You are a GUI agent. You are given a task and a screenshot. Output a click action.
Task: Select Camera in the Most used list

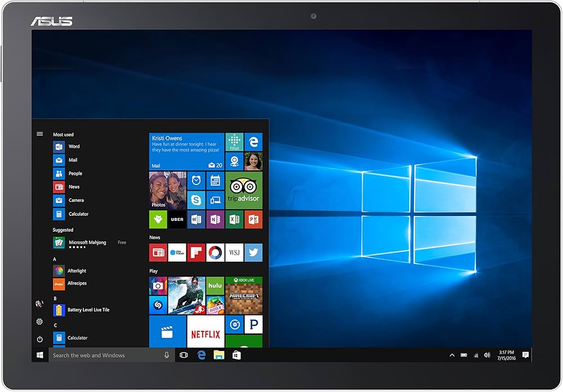pyautogui.click(x=76, y=200)
